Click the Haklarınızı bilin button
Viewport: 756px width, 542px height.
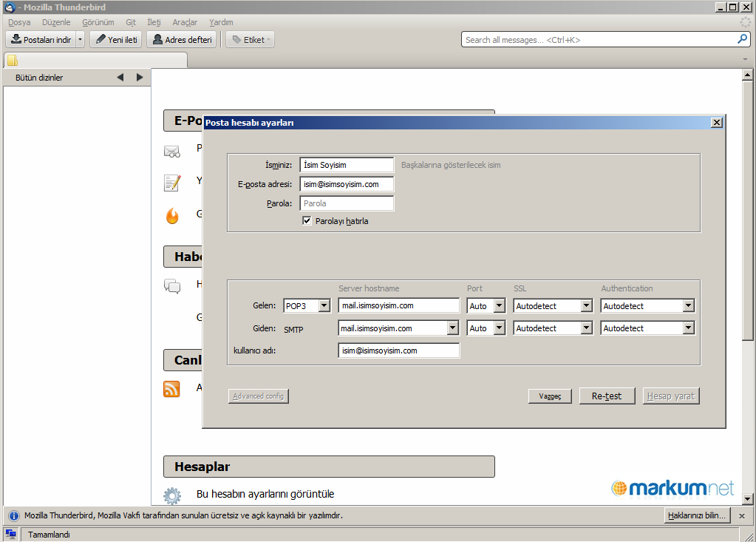(697, 515)
